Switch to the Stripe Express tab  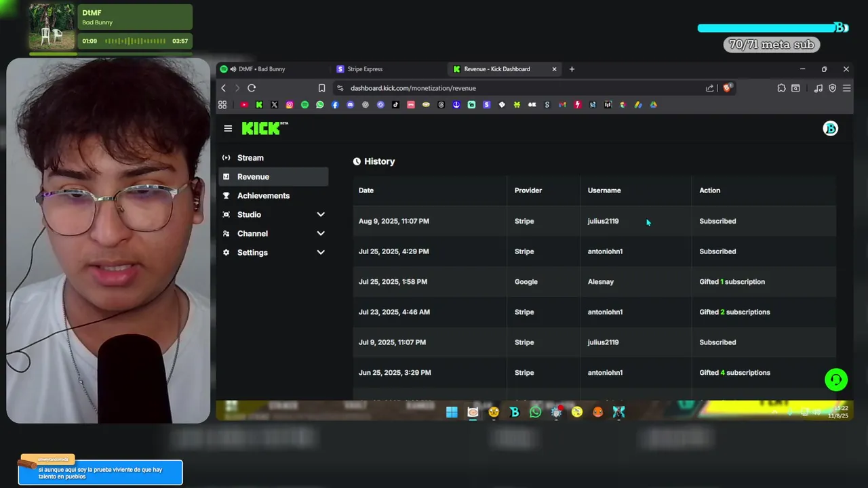[x=387, y=69]
